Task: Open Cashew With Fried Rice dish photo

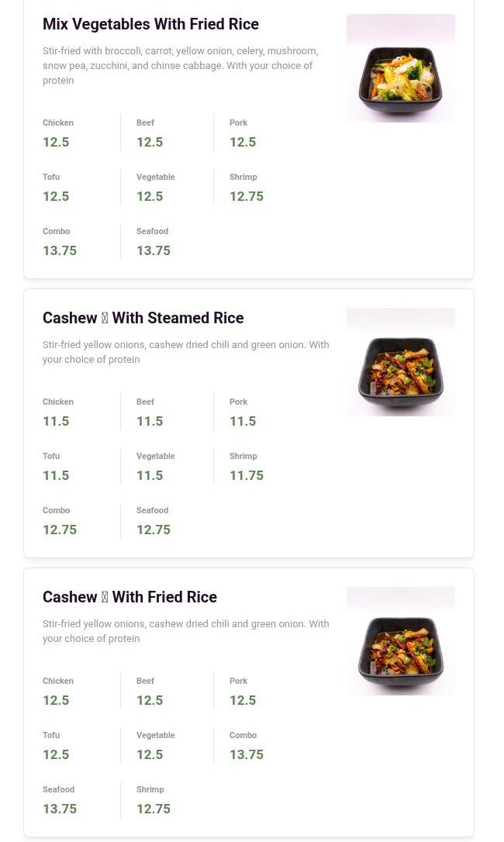Action: point(400,641)
